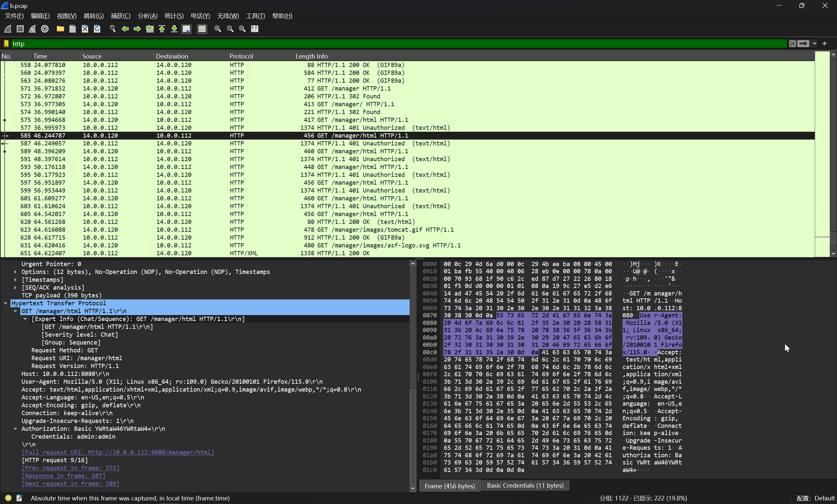Open the 分析(A) menu
837x504 pixels.
point(147,16)
